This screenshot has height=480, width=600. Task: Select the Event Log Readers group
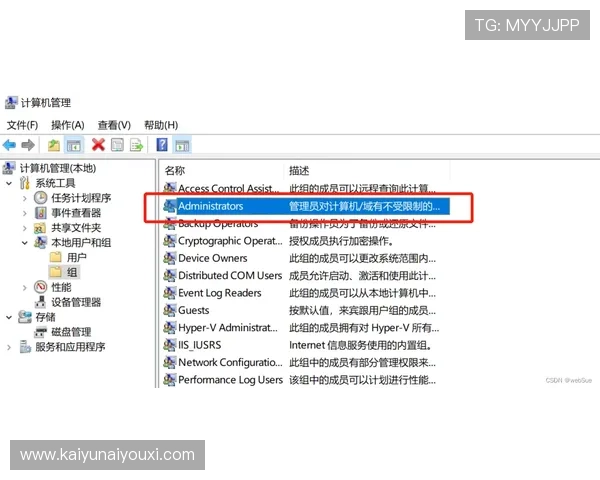click(x=220, y=293)
